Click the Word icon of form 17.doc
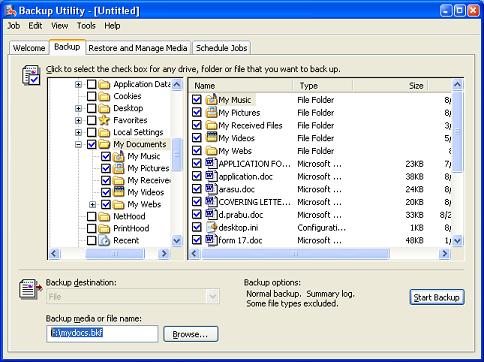 point(210,240)
